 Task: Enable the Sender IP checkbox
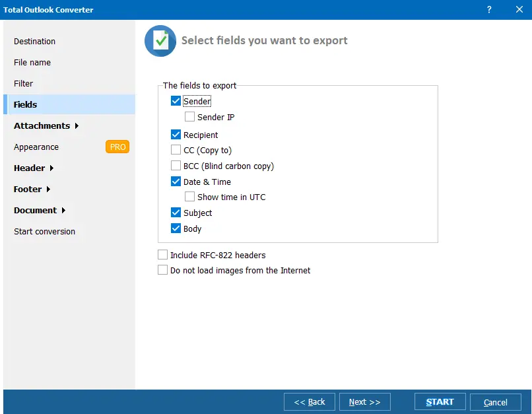189,118
